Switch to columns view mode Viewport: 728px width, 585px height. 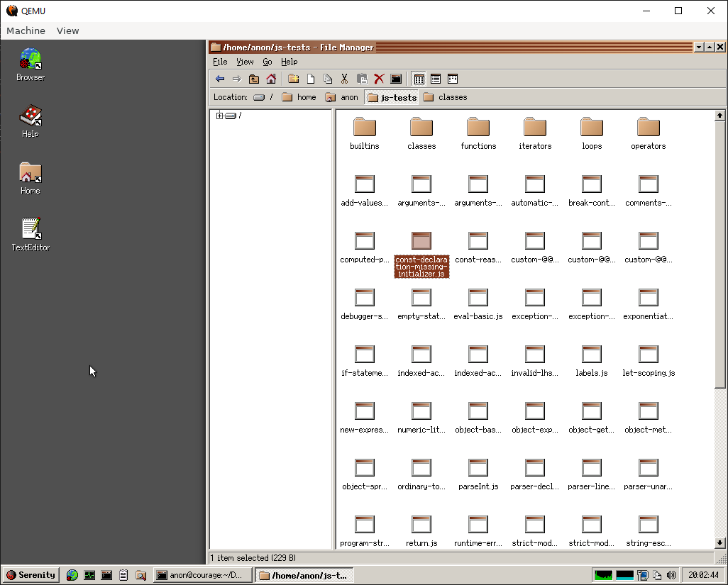(452, 79)
